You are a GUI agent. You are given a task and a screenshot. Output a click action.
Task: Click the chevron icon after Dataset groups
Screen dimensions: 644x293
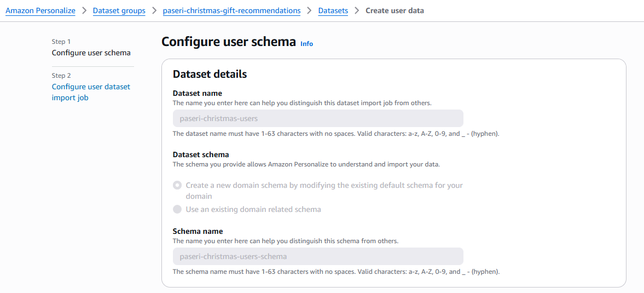(154, 10)
